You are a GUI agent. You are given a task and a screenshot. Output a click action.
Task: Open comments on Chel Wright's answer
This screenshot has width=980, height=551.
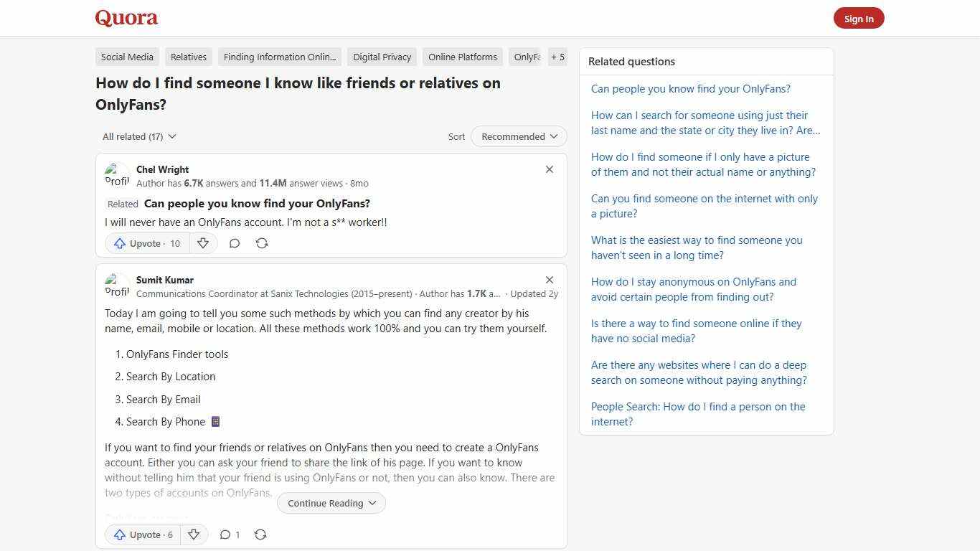[x=235, y=243]
